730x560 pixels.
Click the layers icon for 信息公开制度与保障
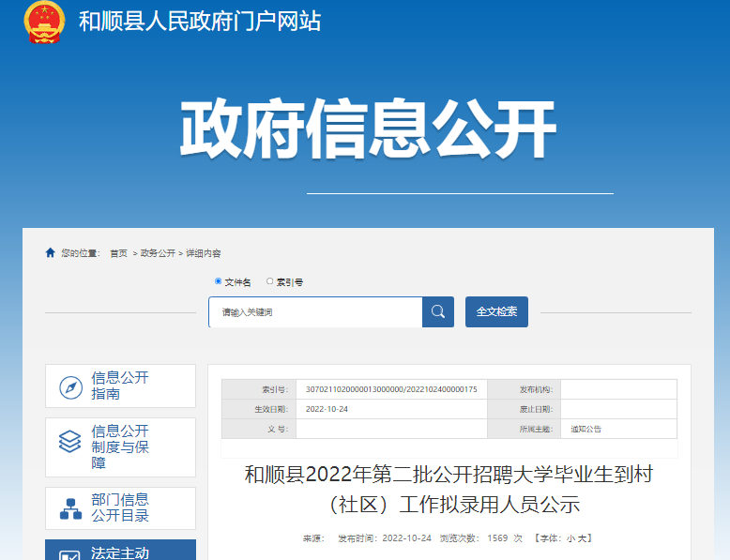pos(70,441)
